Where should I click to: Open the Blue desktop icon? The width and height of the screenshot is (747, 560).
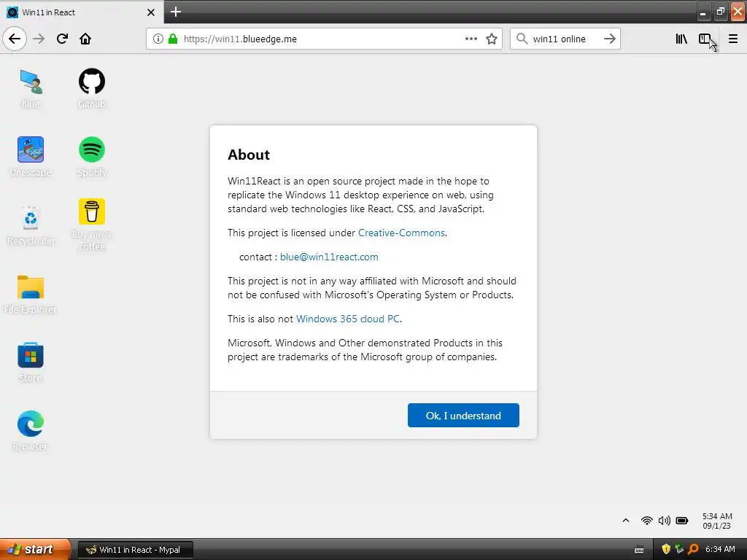pos(31,88)
